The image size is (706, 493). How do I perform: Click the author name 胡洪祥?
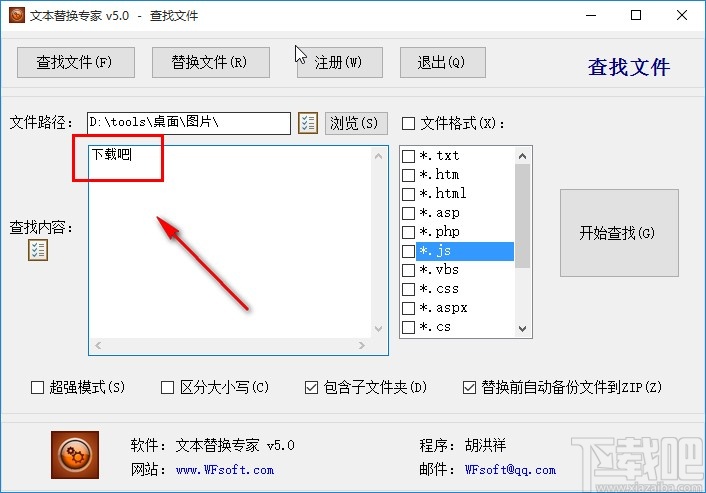(485, 445)
